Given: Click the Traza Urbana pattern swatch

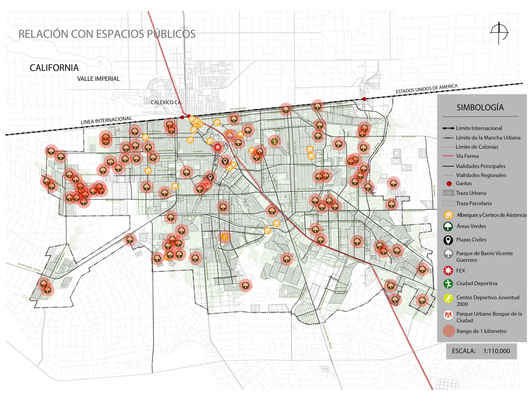Looking at the screenshot, I should pos(449,193).
